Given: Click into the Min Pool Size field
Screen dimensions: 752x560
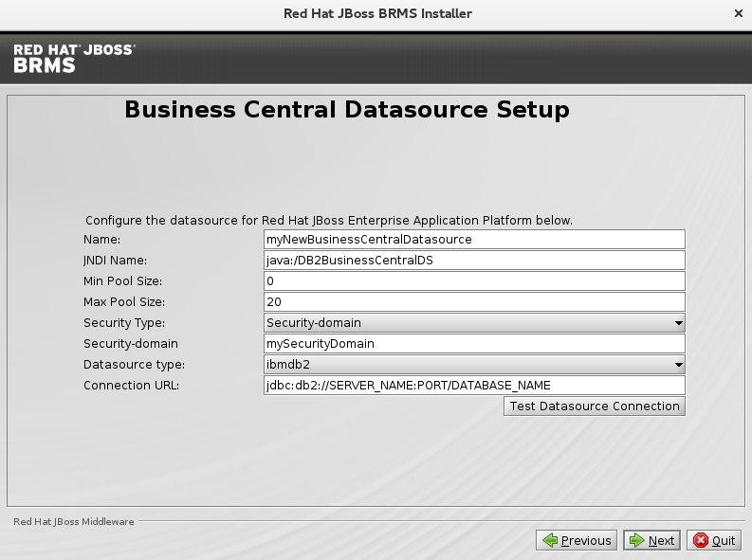Looking at the screenshot, I should pyautogui.click(x=474, y=281).
